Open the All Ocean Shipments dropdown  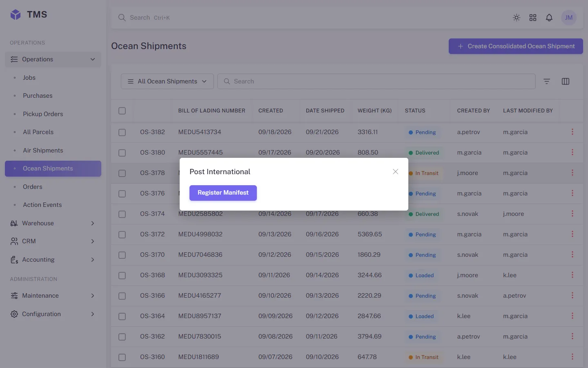[167, 81]
